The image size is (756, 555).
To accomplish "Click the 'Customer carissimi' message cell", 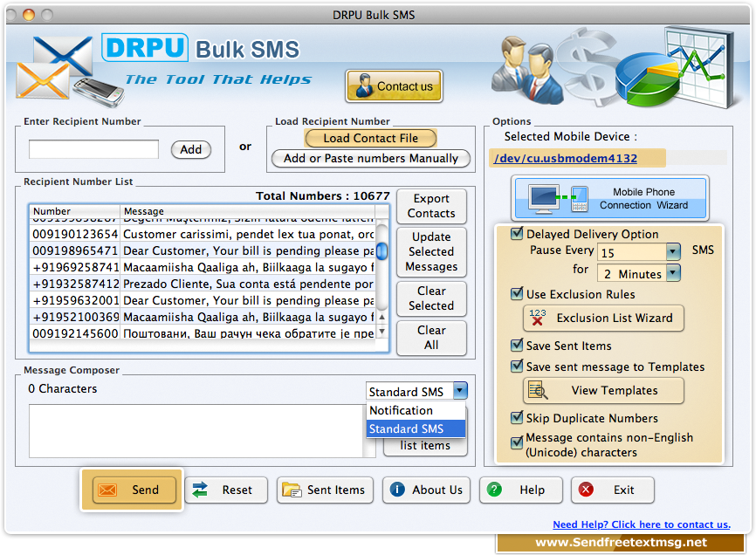I will [x=248, y=234].
